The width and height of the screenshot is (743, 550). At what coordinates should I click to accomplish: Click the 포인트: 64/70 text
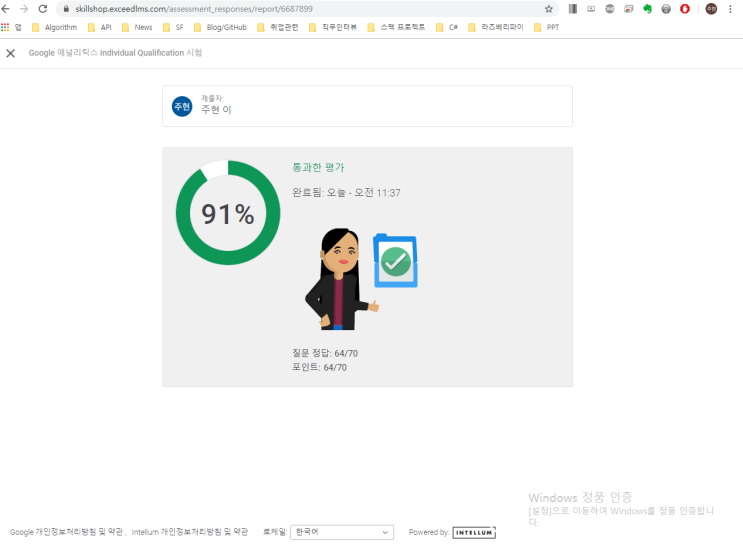click(x=319, y=367)
